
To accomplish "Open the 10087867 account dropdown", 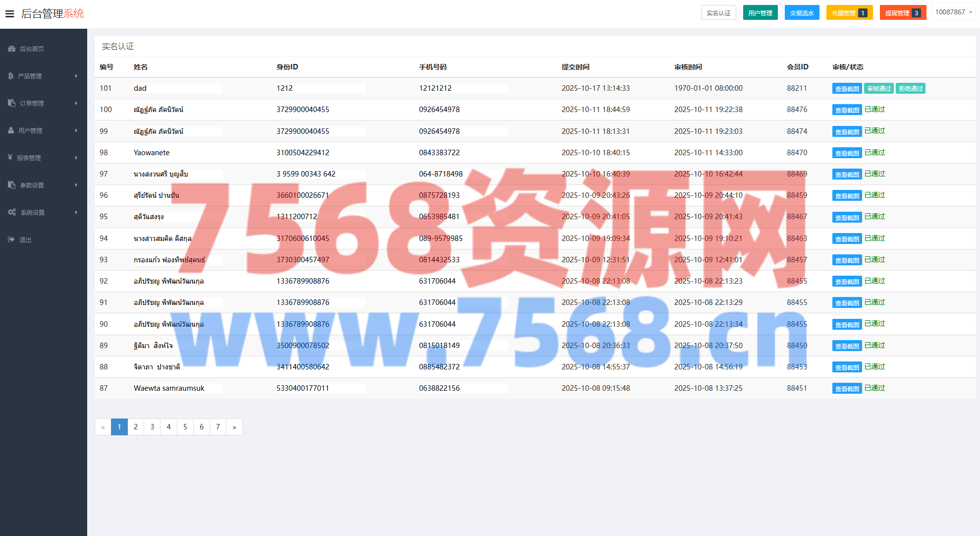I will 953,12.
